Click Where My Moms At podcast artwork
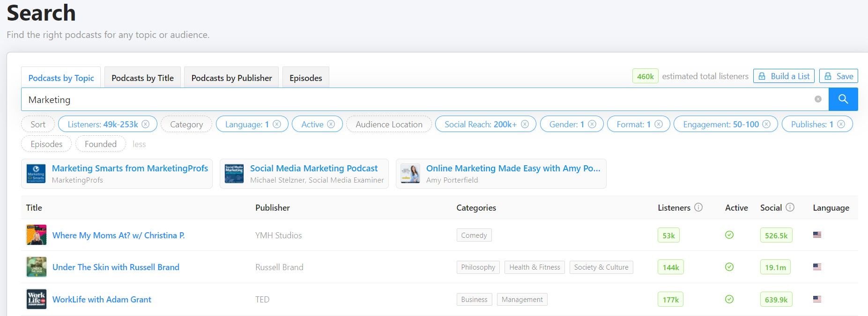868x316 pixels. pyautogui.click(x=37, y=235)
